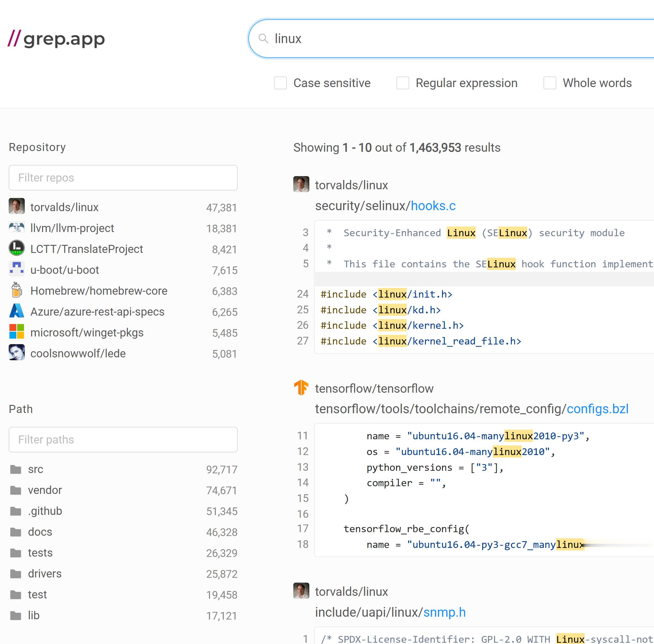Filter by torvalds/linux repository
This screenshot has width=654, height=644.
pos(123,207)
